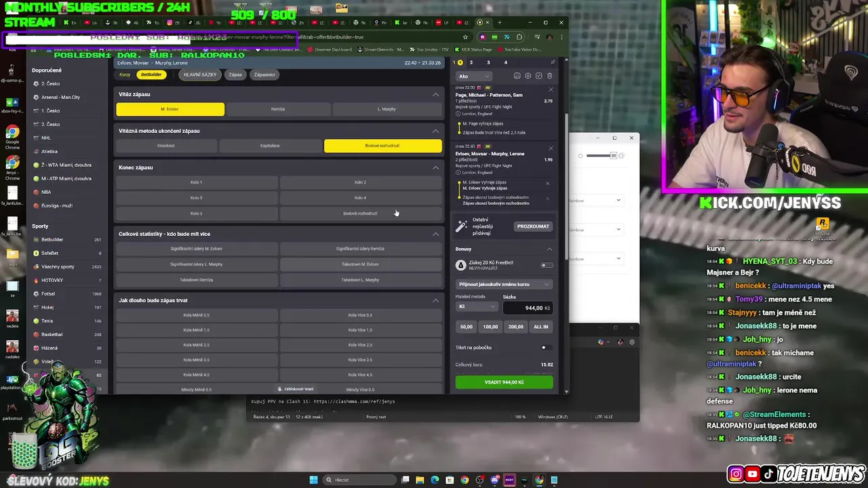Select 'L. Murphy' as match winner
The width and height of the screenshot is (868, 488).
[387, 109]
